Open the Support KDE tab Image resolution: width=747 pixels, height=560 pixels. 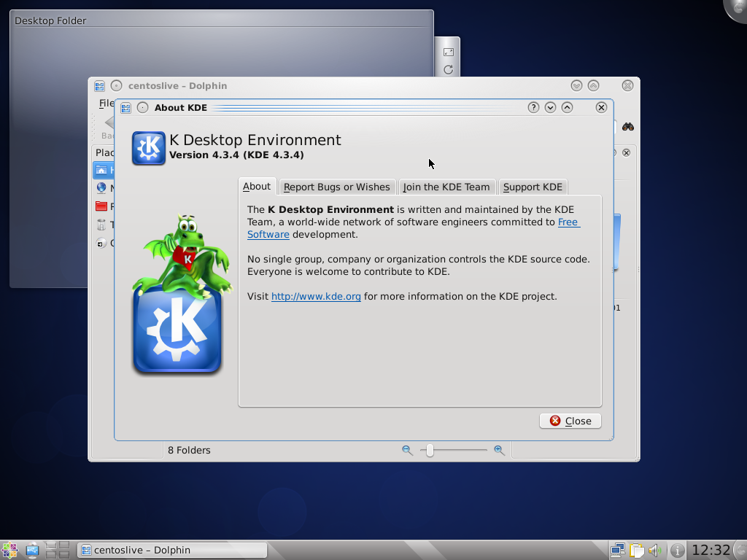(x=533, y=187)
